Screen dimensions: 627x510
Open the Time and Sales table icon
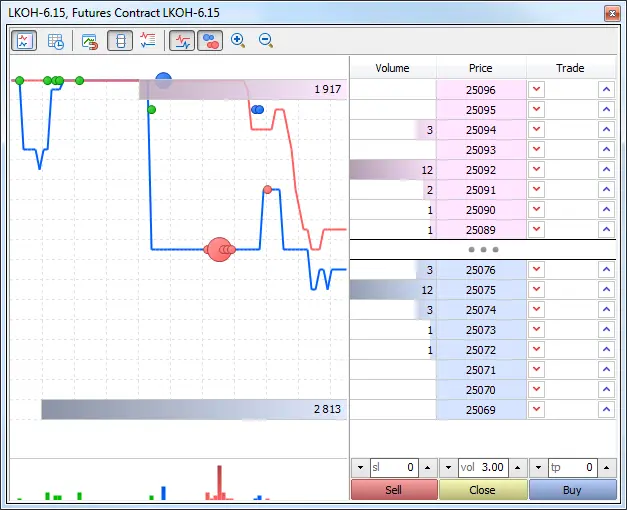tap(56, 41)
